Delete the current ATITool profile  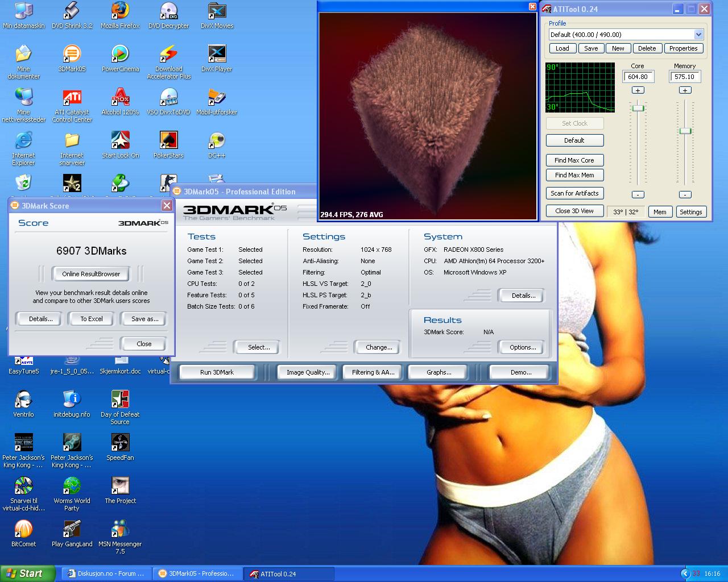pos(647,48)
